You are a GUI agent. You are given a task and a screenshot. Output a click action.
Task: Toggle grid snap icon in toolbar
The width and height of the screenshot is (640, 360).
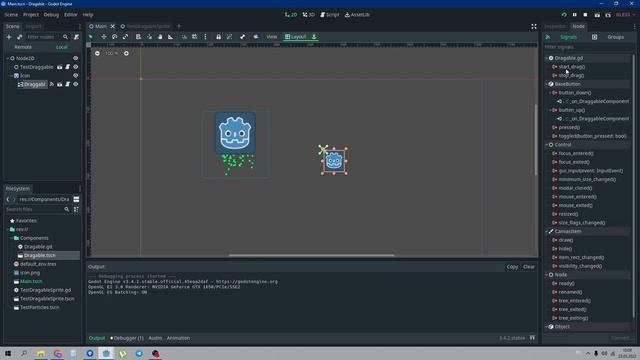(195, 37)
